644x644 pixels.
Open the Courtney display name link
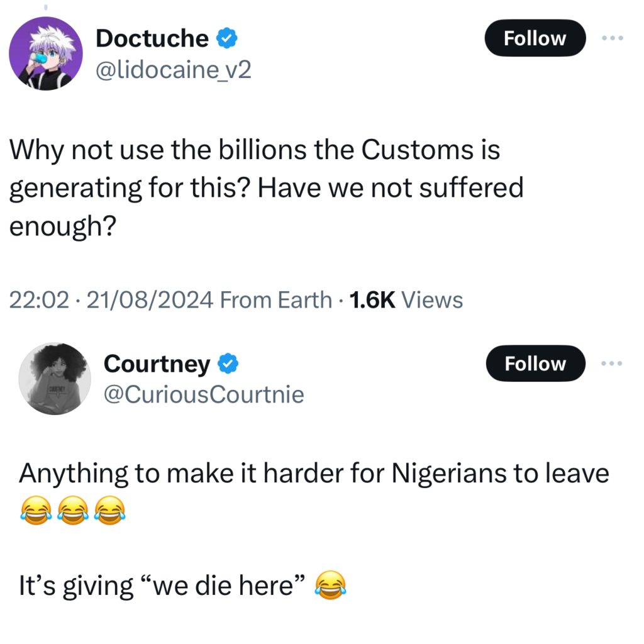pyautogui.click(x=157, y=364)
